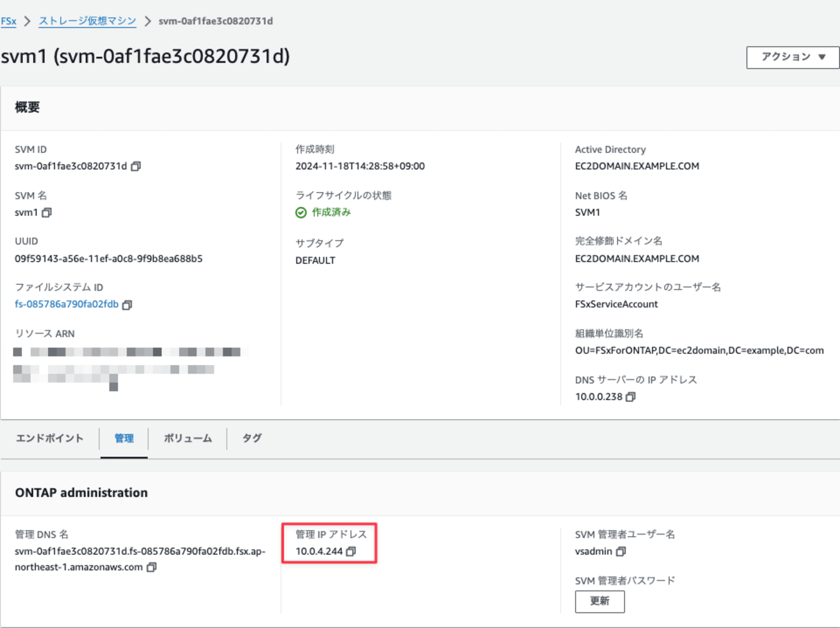The height and width of the screenshot is (628, 840).
Task: Switch to the タグ tab
Action: [x=252, y=438]
